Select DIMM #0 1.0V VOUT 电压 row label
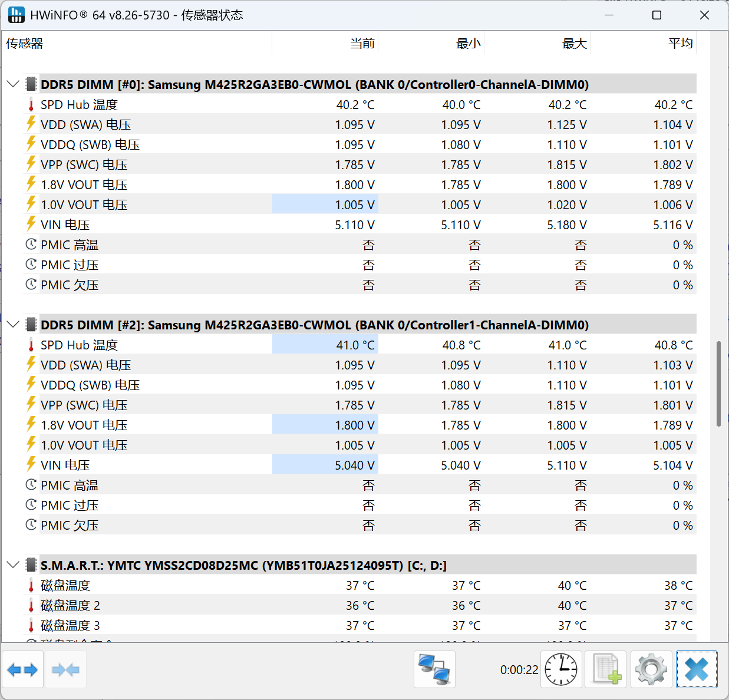Image resolution: width=729 pixels, height=700 pixels. coord(84,204)
